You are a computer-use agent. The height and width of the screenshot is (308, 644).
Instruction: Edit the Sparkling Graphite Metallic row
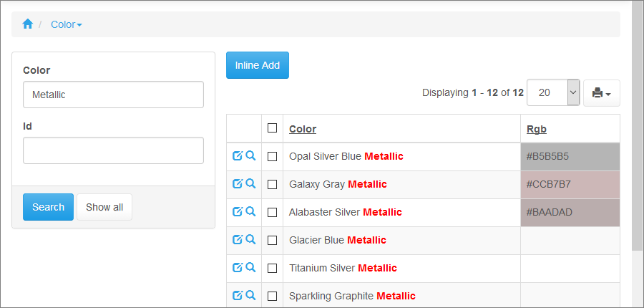238,295
